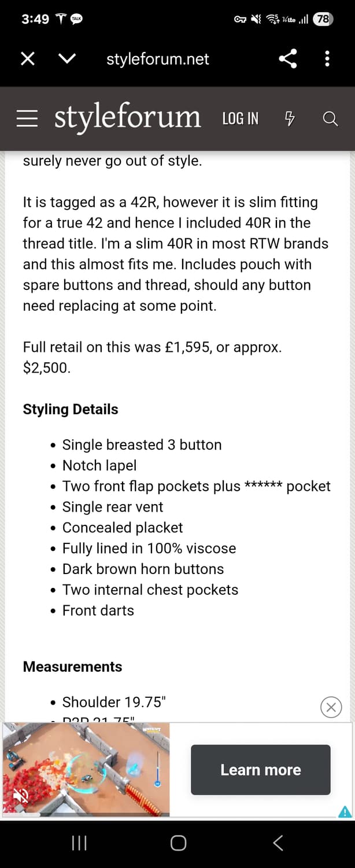355x868 pixels.
Task: Dismiss the ad with circled X
Action: (331, 707)
